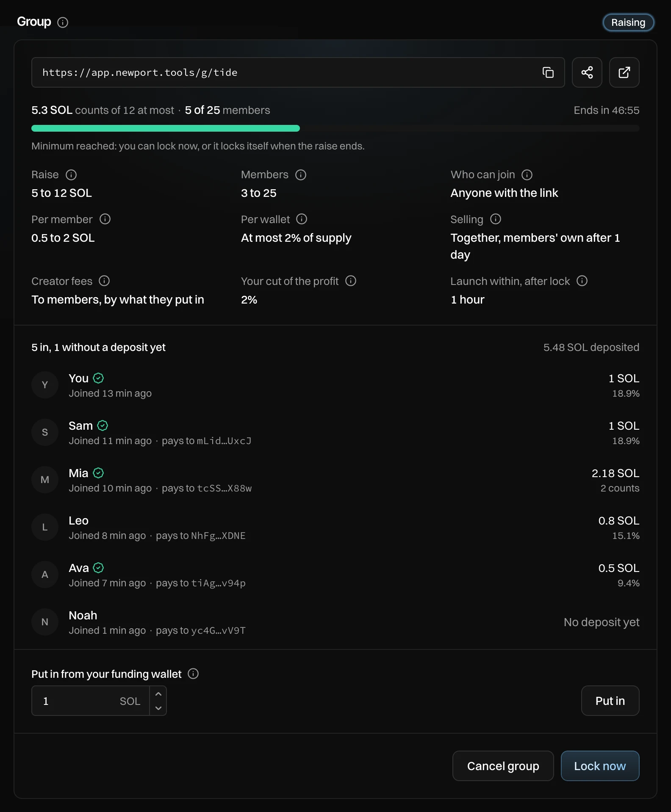Select Noah's member row
This screenshot has width=671, height=812.
[x=335, y=622]
